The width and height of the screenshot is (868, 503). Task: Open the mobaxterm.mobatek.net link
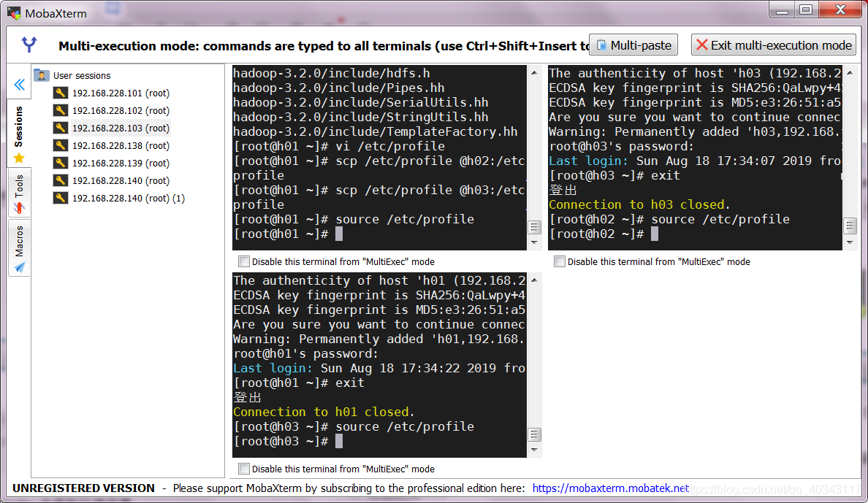[611, 488]
